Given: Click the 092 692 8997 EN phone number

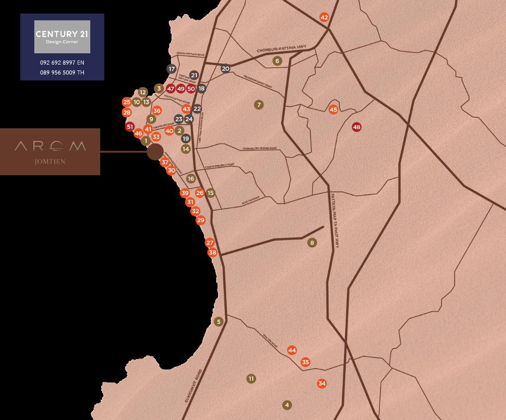Looking at the screenshot, I should [62, 63].
